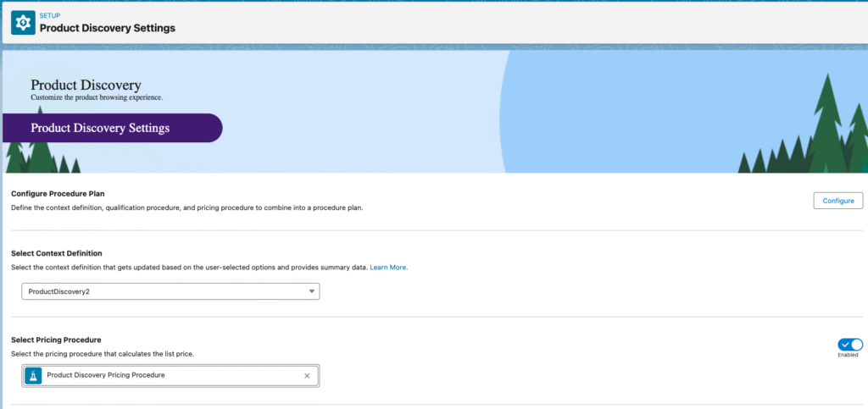Image resolution: width=868 pixels, height=409 pixels.
Task: Click the Select Context Definition heading
Action: 56,253
